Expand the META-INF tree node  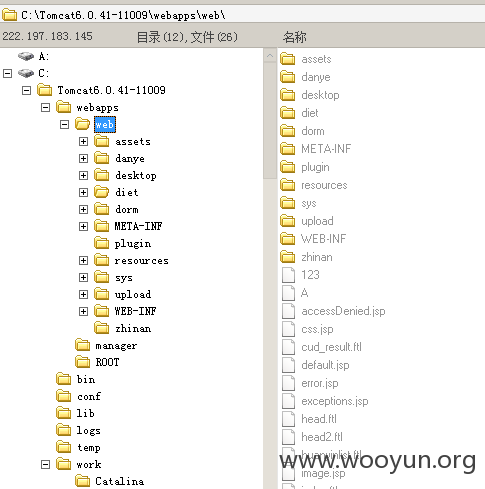(83, 226)
